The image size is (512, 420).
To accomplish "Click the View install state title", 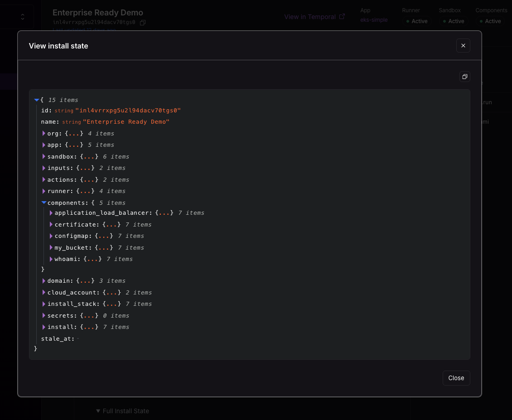I will [x=58, y=46].
